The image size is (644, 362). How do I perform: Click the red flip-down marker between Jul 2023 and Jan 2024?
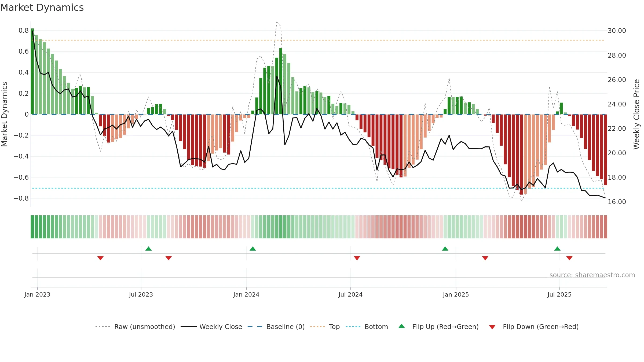pyautogui.click(x=169, y=258)
